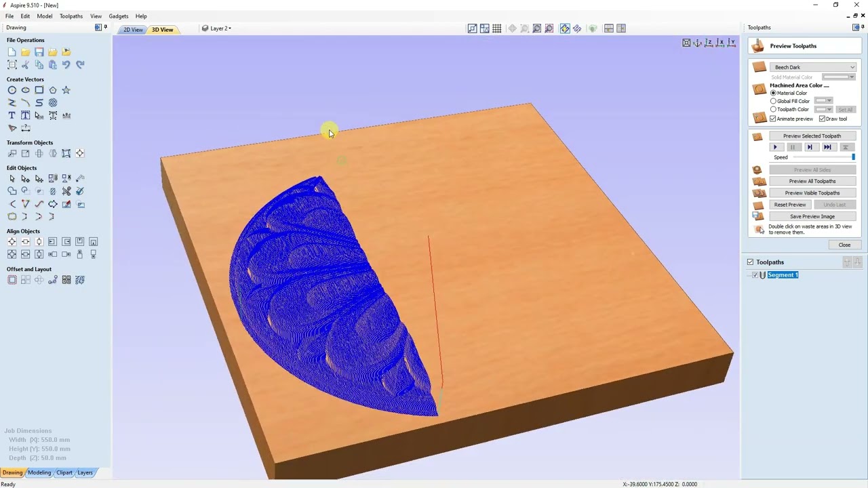Screen dimensions: 868x488
Task: Select the Draw Polygon tool
Action: (52, 90)
